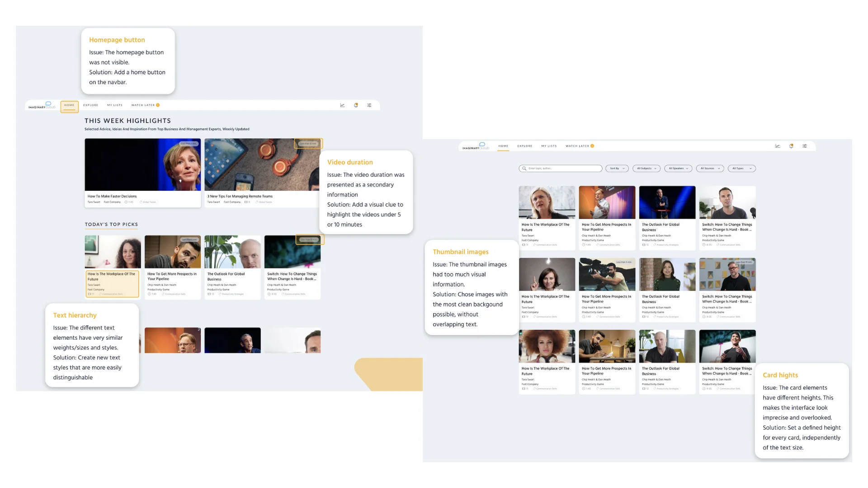The image size is (868, 488).
Task: Open Watch Later in the search mockup navbar
Action: pos(577,146)
